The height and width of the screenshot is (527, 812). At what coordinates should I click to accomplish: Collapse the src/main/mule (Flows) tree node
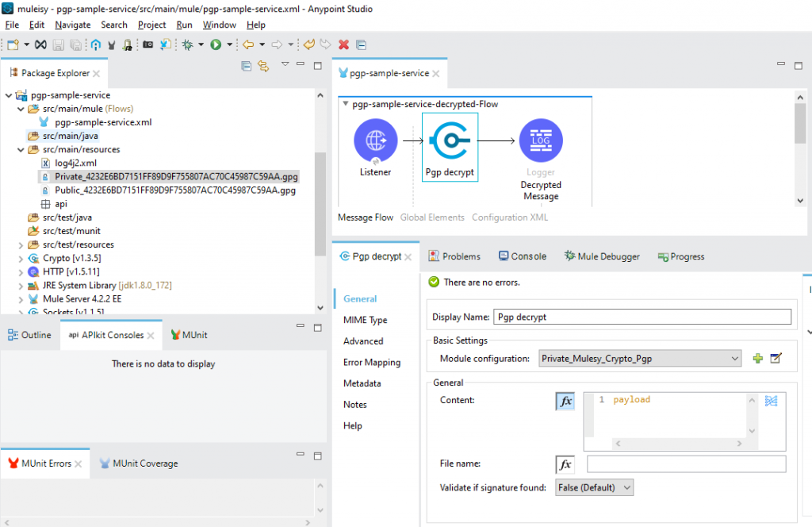click(21, 108)
